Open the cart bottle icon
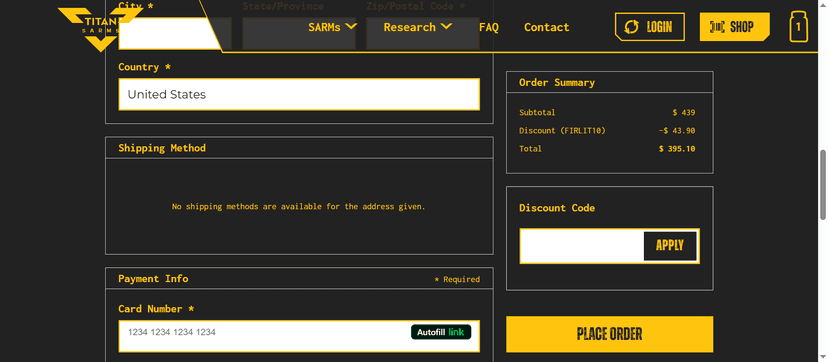Viewport: 828px width, 362px height. 798,26
